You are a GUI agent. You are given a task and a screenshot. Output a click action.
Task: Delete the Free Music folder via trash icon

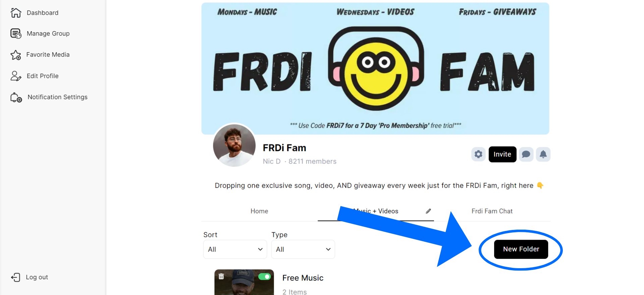pyautogui.click(x=221, y=277)
